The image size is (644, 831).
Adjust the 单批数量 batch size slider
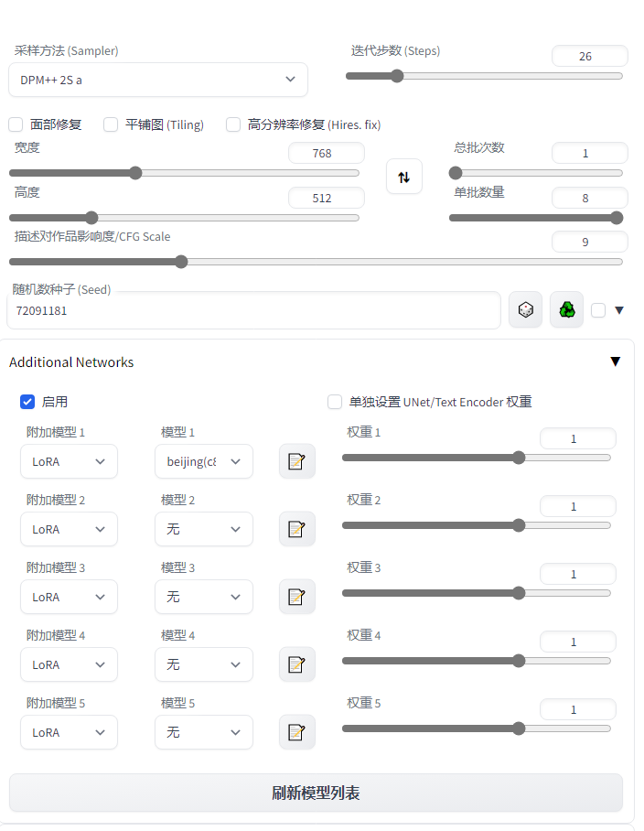pos(536,217)
